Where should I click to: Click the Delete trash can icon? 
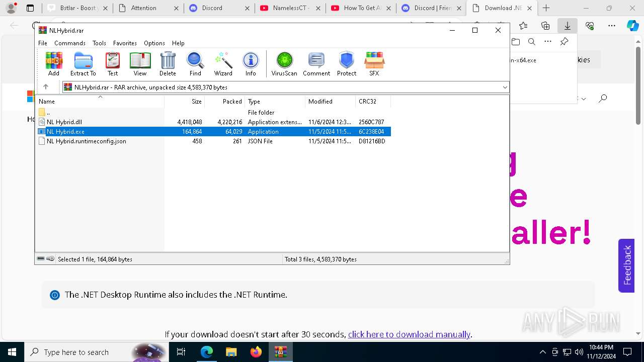[168, 64]
